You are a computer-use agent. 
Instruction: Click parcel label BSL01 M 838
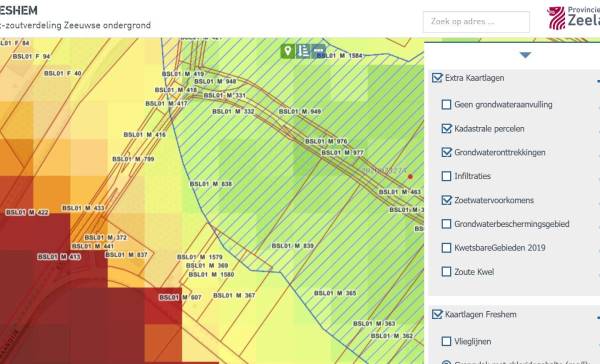coord(211,184)
